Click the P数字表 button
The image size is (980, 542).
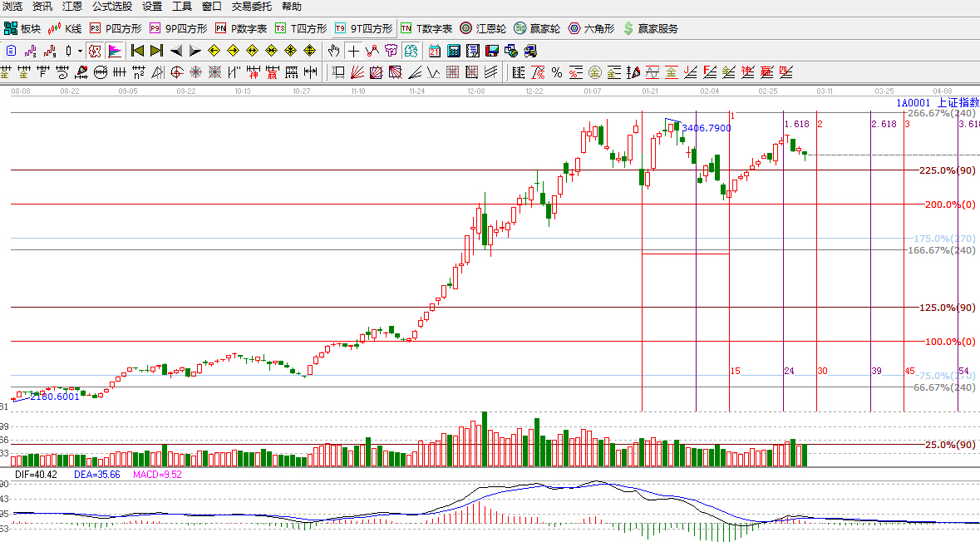click(x=241, y=28)
